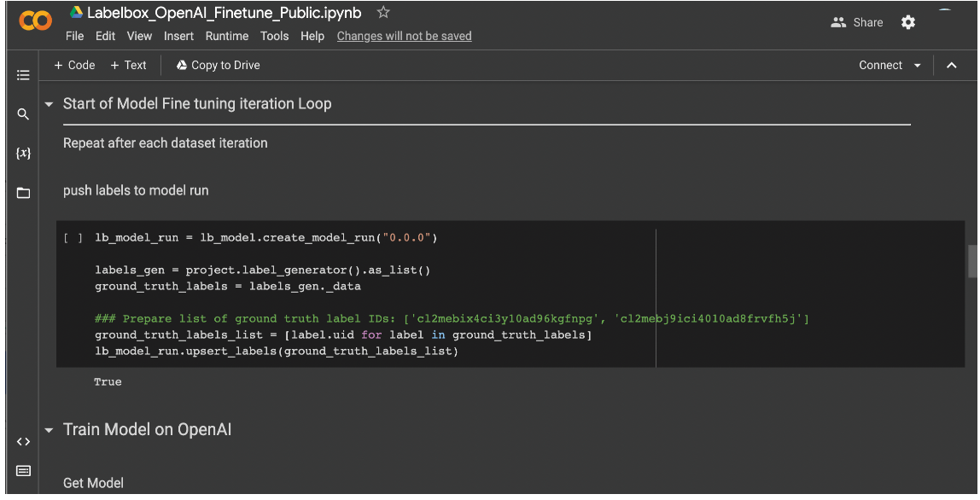Screen dimensions: 980x500
Task: Open the files folder icon in sidebar
Action: click(x=23, y=193)
